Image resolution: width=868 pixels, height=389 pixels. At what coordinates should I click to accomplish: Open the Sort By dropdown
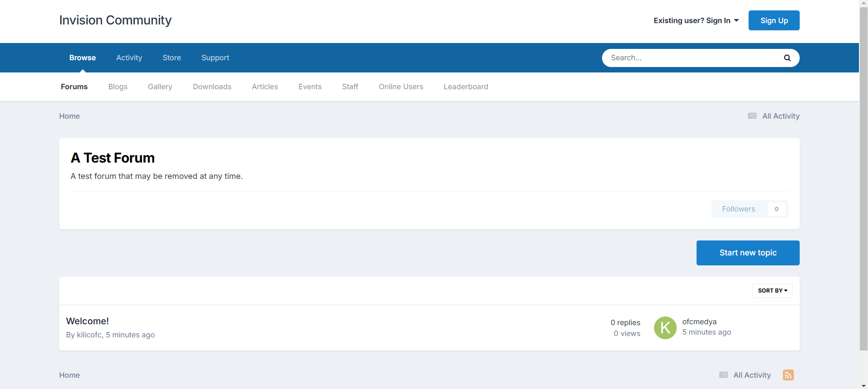click(773, 291)
